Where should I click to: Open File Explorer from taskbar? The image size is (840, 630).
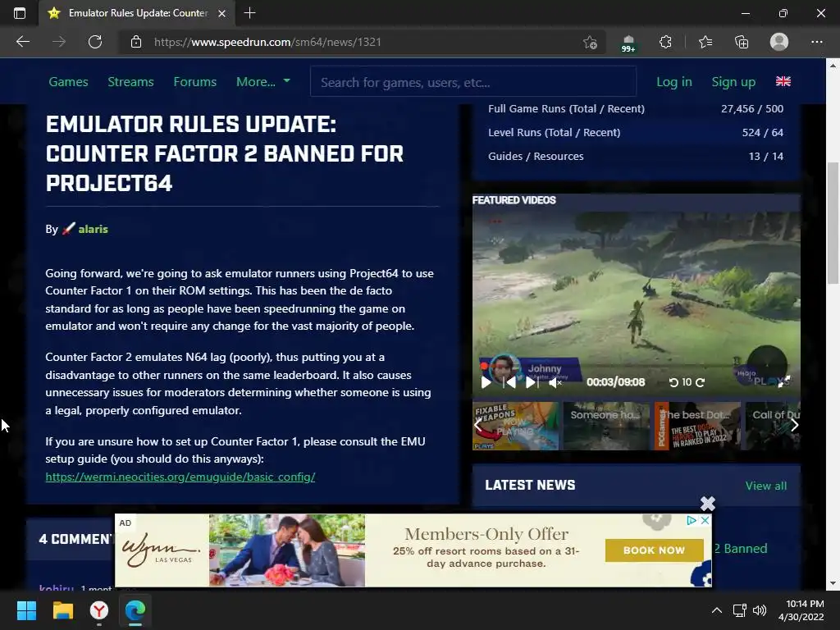[x=62, y=610]
